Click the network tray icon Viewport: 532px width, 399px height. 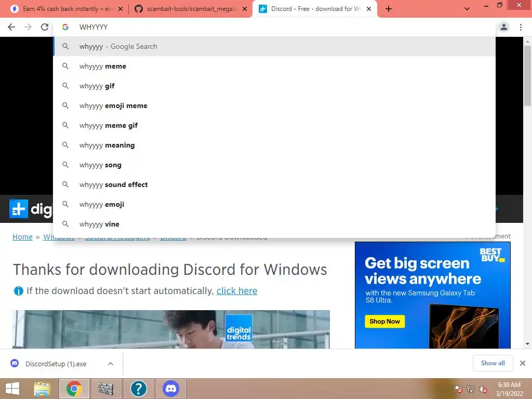point(471,389)
